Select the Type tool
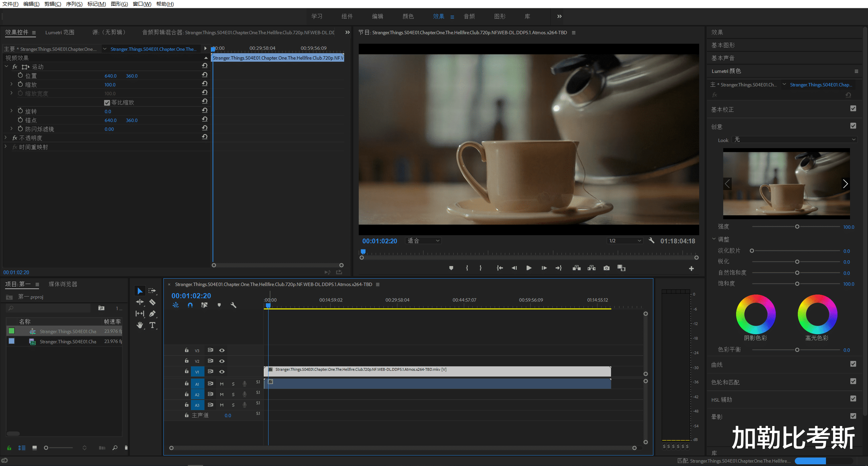This screenshot has width=868, height=466. coord(152,325)
